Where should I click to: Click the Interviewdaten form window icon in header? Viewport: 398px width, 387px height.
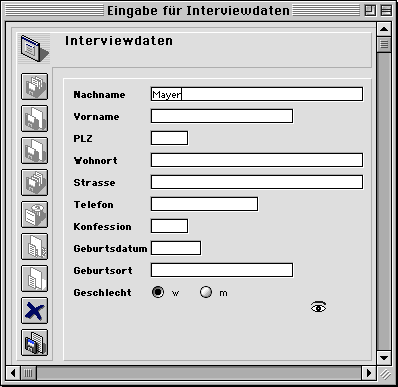pyautogui.click(x=34, y=49)
